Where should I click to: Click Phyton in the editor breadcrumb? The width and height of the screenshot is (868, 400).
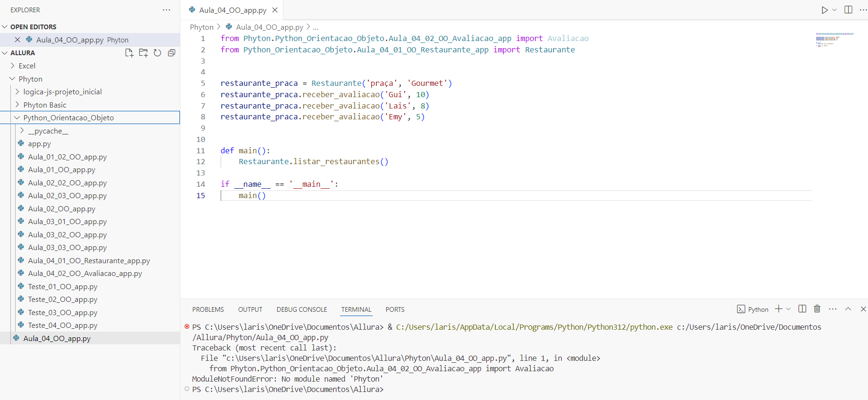[x=202, y=27]
